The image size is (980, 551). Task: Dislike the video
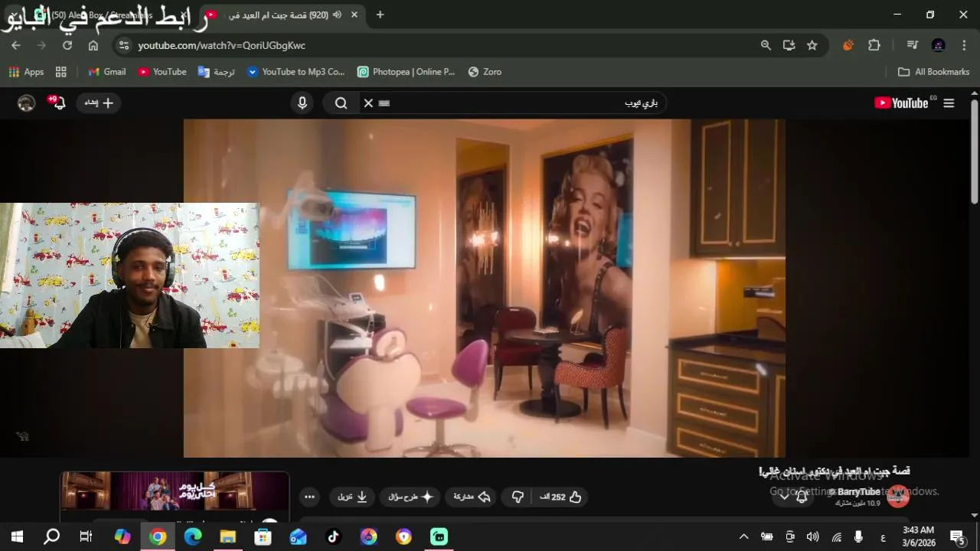coord(518,497)
